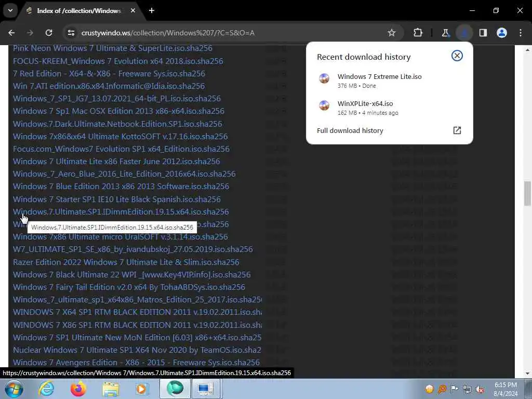532x399 pixels.
Task: Open Win 7.ATI edition.x86.x84 link
Action: (x=109, y=86)
